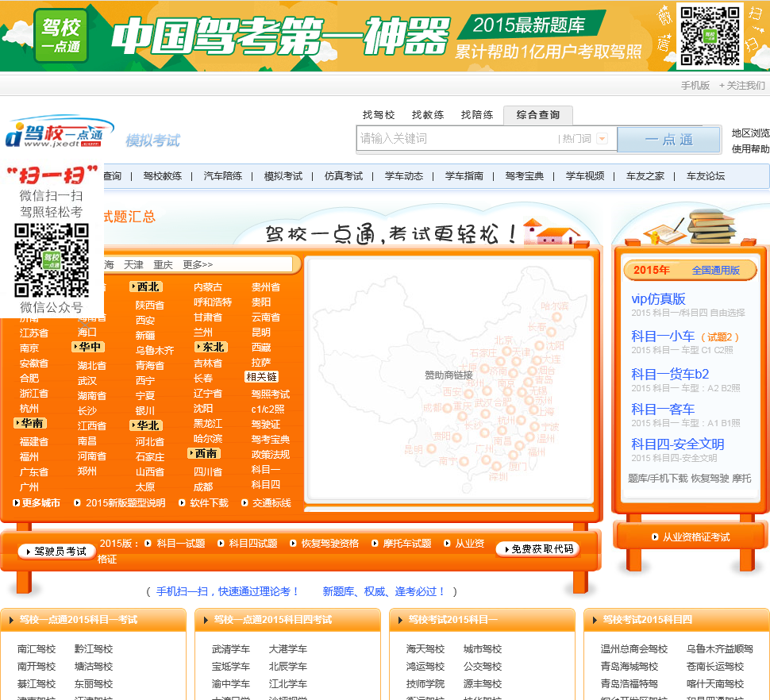Open 仿真考试 in the navigation bar

tap(344, 175)
